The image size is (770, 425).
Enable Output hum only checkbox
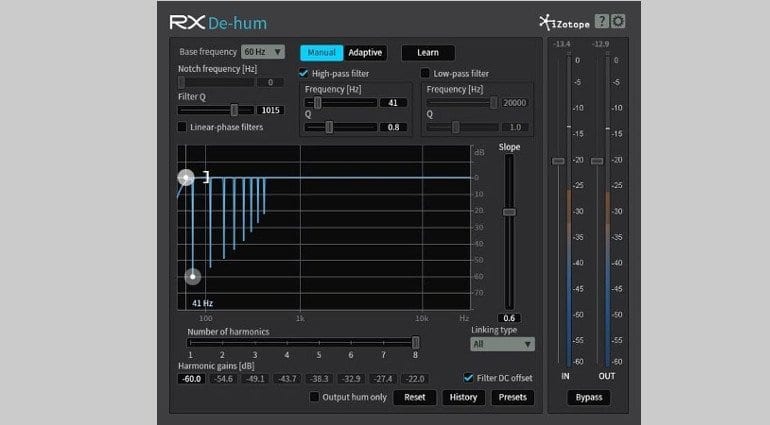tap(314, 397)
